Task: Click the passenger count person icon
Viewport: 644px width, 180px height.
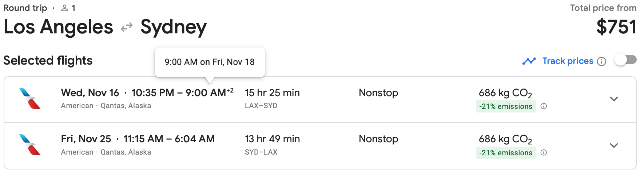Action: [x=64, y=8]
